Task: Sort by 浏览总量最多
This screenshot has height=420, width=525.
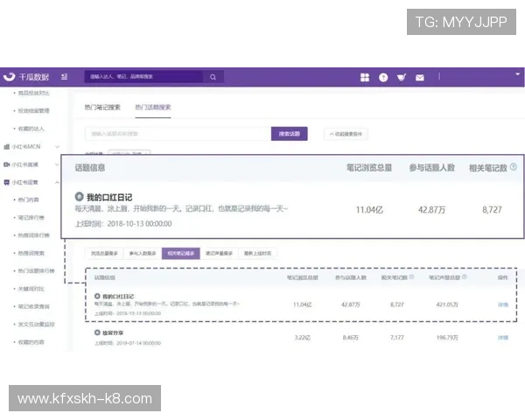Action: [104, 253]
